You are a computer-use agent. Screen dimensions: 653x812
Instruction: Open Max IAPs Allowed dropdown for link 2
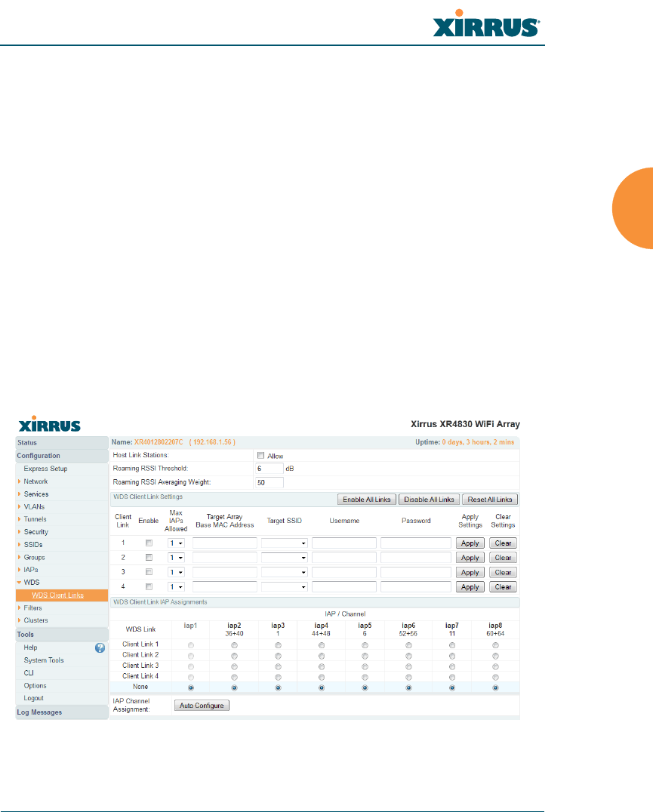coord(176,558)
